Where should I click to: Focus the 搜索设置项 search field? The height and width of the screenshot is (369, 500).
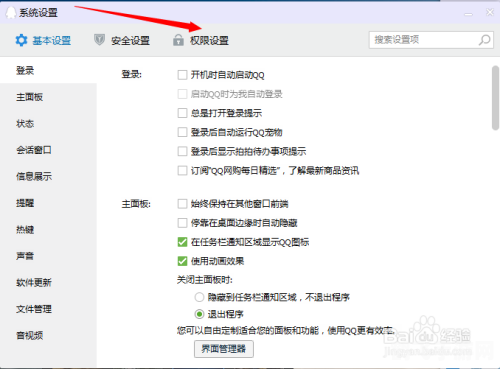tap(431, 40)
